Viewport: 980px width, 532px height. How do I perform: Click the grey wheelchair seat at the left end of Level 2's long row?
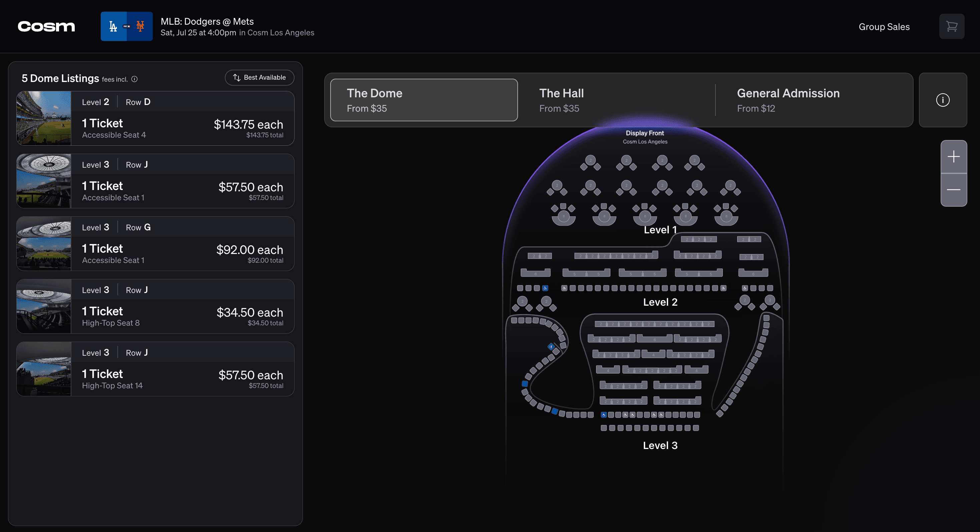click(564, 288)
